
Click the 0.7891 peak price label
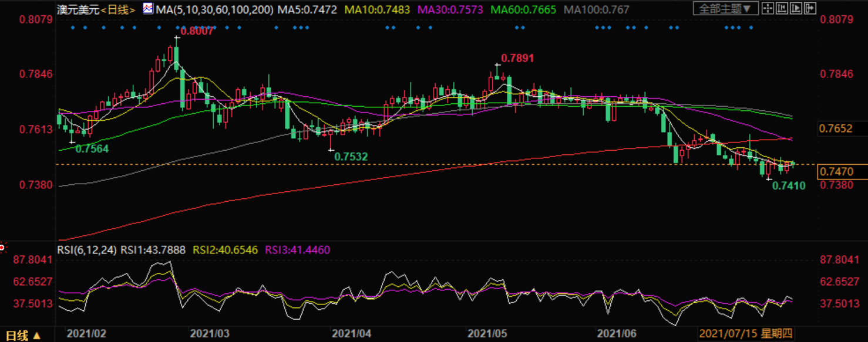(517, 58)
